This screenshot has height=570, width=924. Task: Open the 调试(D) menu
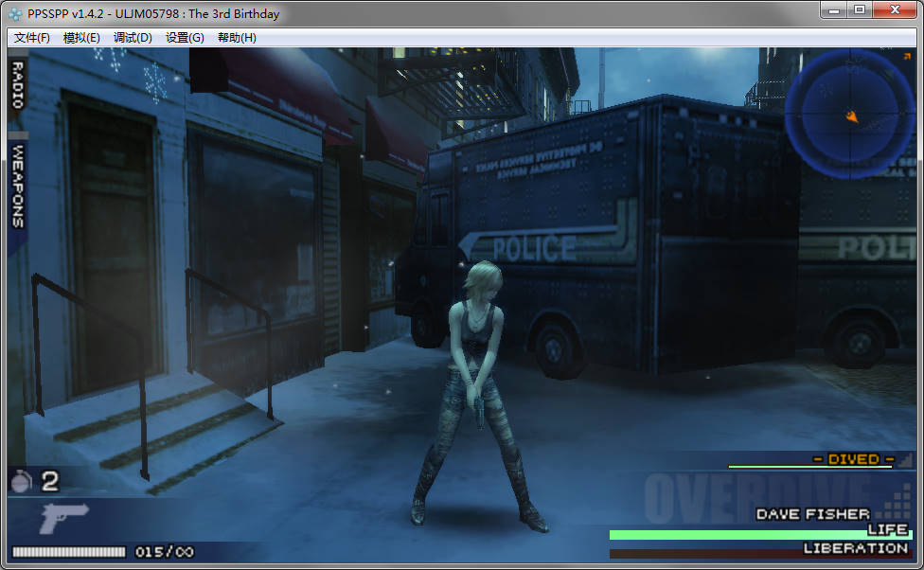(133, 38)
